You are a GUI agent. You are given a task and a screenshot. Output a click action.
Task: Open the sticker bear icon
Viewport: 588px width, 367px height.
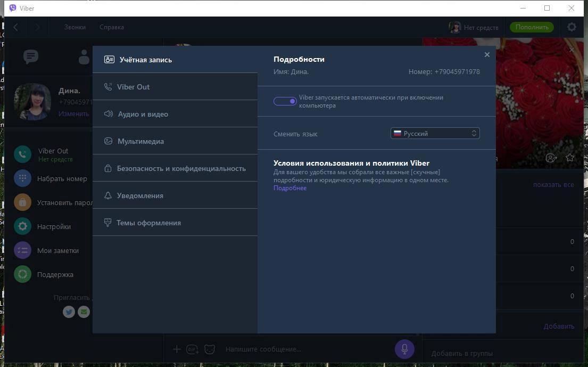point(210,349)
